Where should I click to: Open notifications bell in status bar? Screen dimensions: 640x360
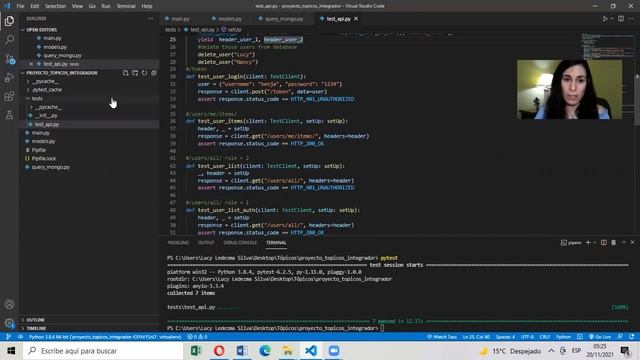tap(632, 337)
